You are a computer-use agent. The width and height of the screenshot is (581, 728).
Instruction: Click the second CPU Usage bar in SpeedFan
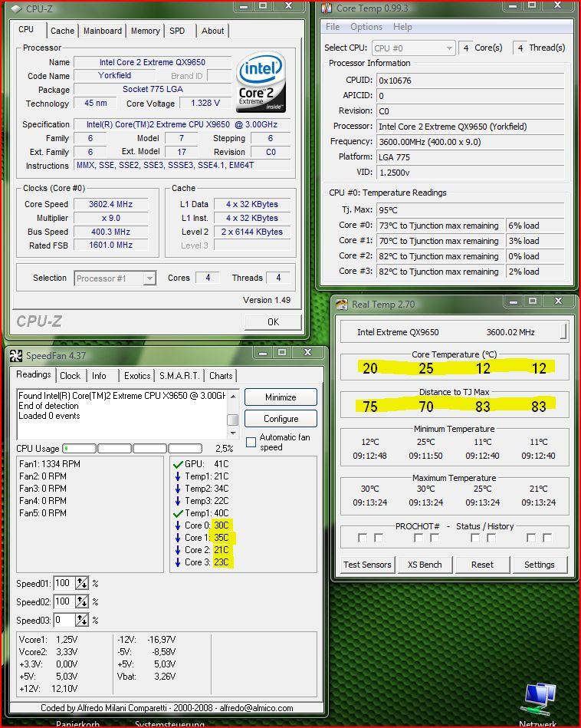coord(115,448)
